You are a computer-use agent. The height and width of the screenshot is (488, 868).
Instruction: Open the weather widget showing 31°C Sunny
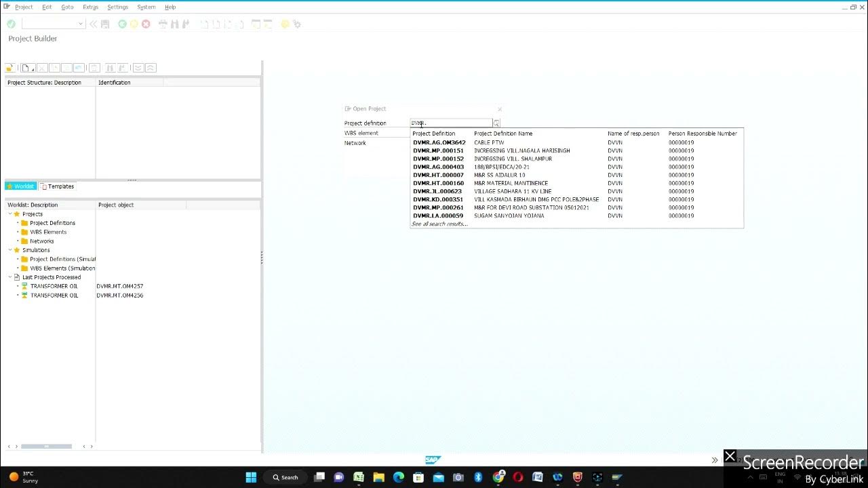coord(24,477)
